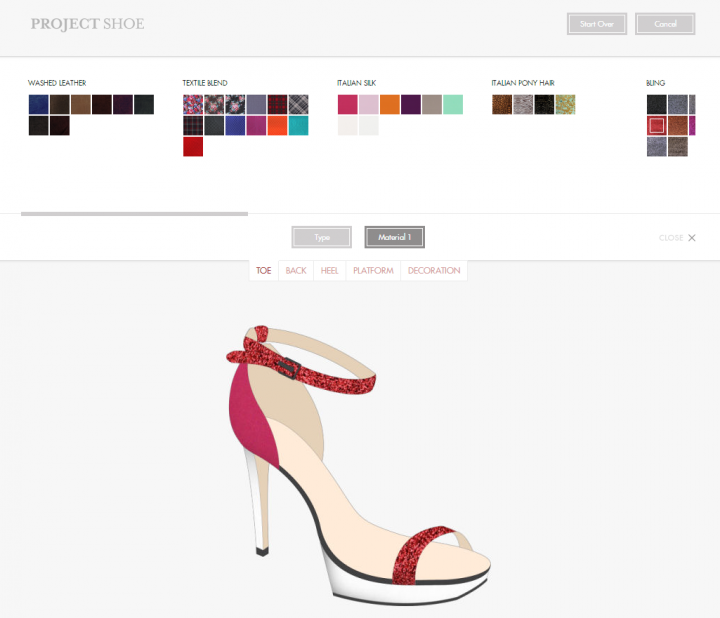Choose the black Washed Leather swatch in second row
This screenshot has height=618, width=720.
(39, 126)
